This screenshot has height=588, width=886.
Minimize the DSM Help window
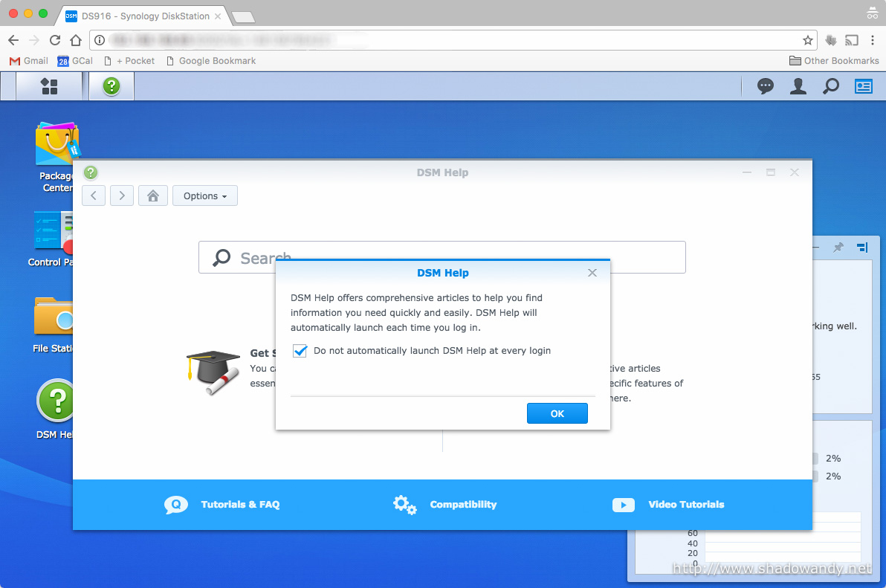[747, 172]
